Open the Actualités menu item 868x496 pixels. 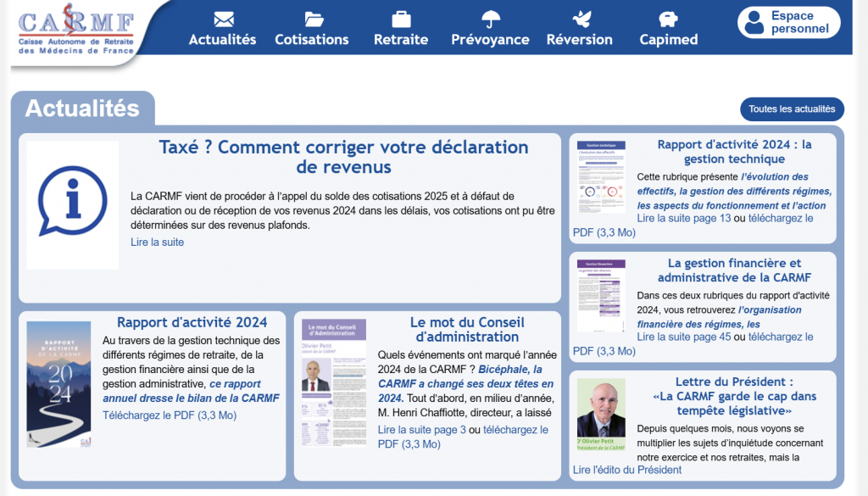pyautogui.click(x=223, y=39)
